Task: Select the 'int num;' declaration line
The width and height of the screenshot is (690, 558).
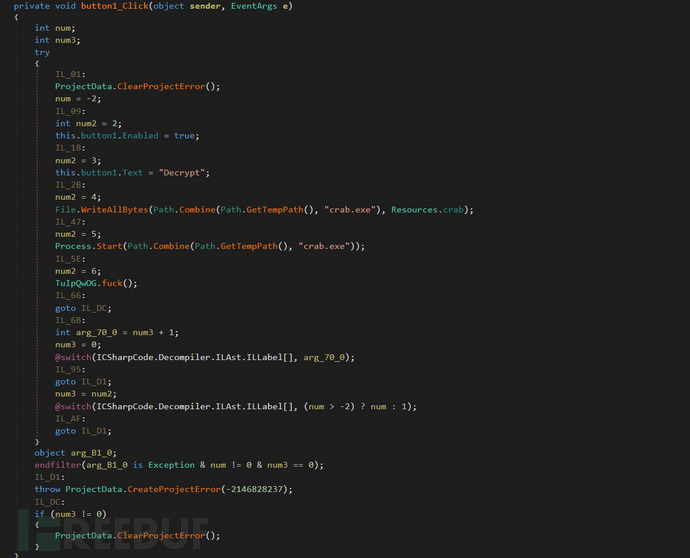Action: (55, 28)
